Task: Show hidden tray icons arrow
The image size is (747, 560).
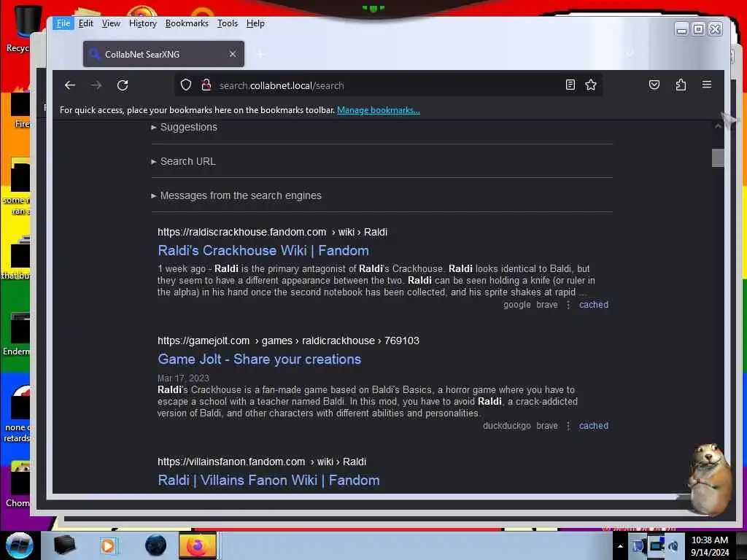Action: (620, 546)
